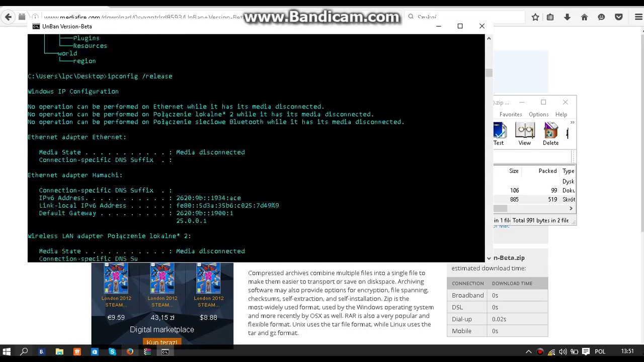Expand the WinRAR toolbar overflow chevron
This screenshot has width=644, height=362.
tap(572, 123)
